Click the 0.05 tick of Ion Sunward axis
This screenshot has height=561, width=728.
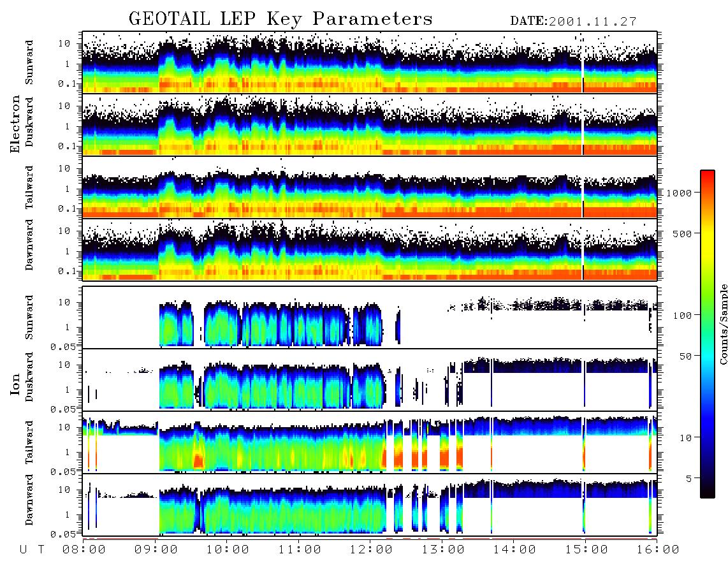coord(62,346)
